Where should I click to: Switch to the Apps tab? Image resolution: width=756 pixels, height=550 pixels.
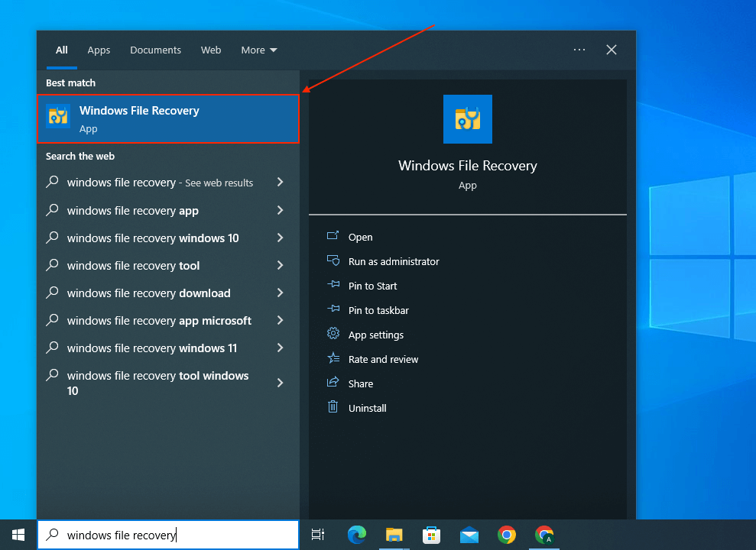[x=99, y=50]
